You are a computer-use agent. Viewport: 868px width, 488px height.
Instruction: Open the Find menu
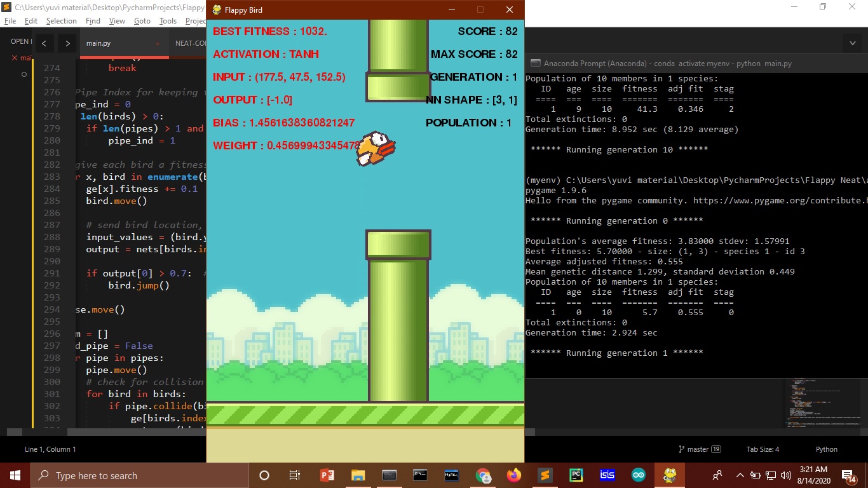pos(93,20)
